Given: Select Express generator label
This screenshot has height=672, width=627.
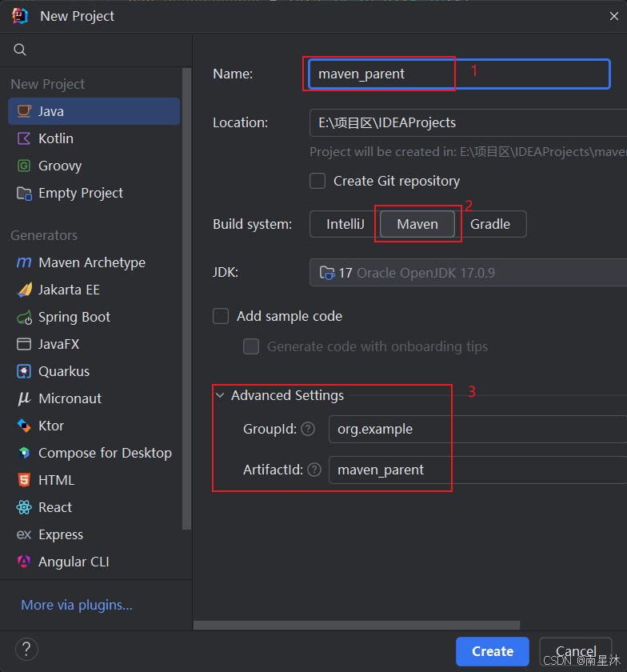Looking at the screenshot, I should click(x=61, y=535).
